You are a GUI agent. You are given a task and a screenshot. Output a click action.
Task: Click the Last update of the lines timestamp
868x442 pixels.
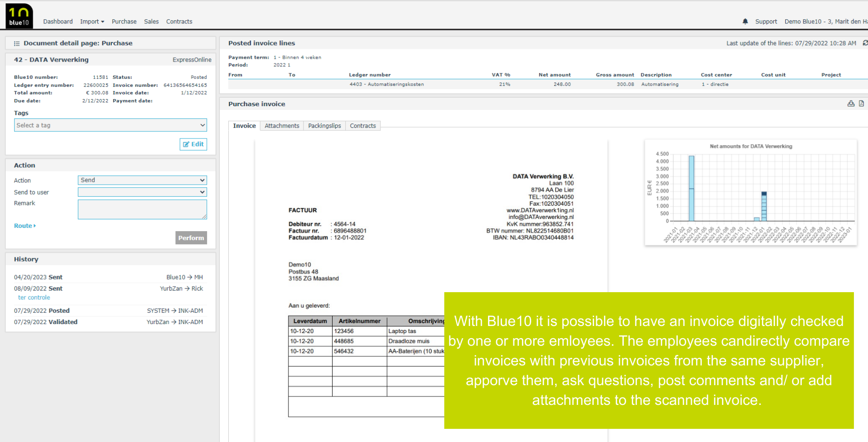click(791, 43)
